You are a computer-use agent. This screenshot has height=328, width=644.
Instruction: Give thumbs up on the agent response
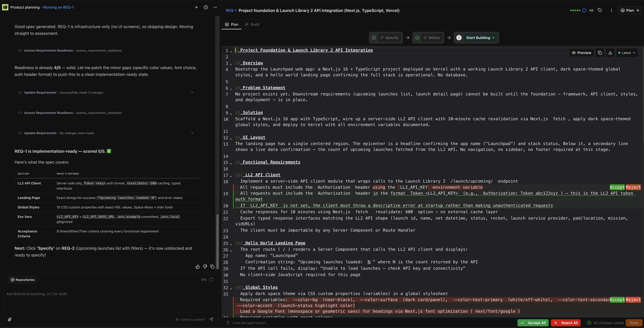click(198, 266)
